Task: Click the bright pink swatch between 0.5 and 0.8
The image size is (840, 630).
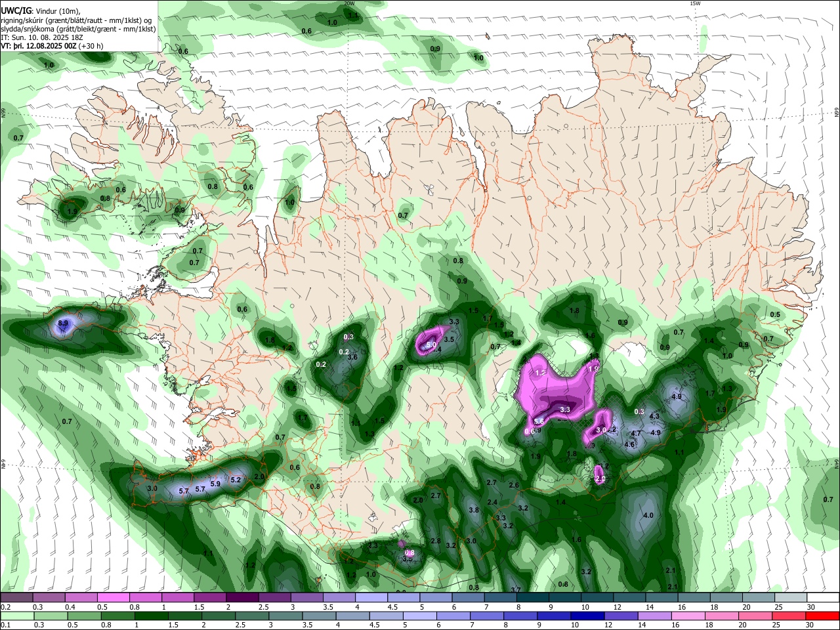Action: pos(113,598)
